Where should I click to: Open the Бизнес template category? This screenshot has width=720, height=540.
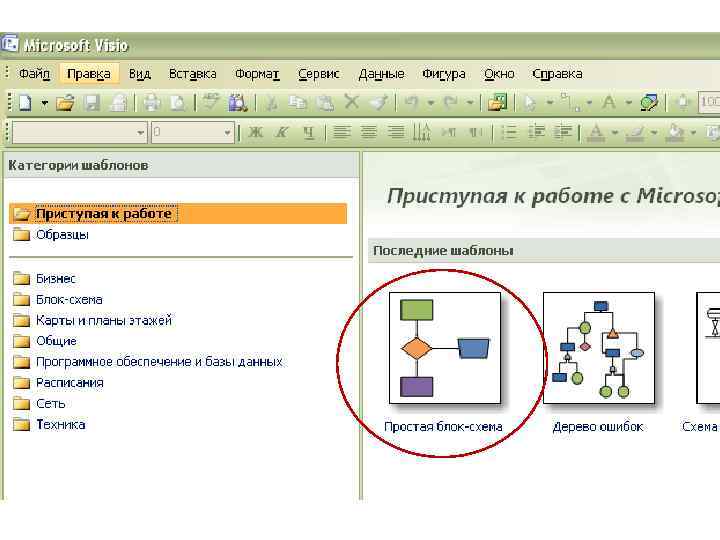point(44,279)
